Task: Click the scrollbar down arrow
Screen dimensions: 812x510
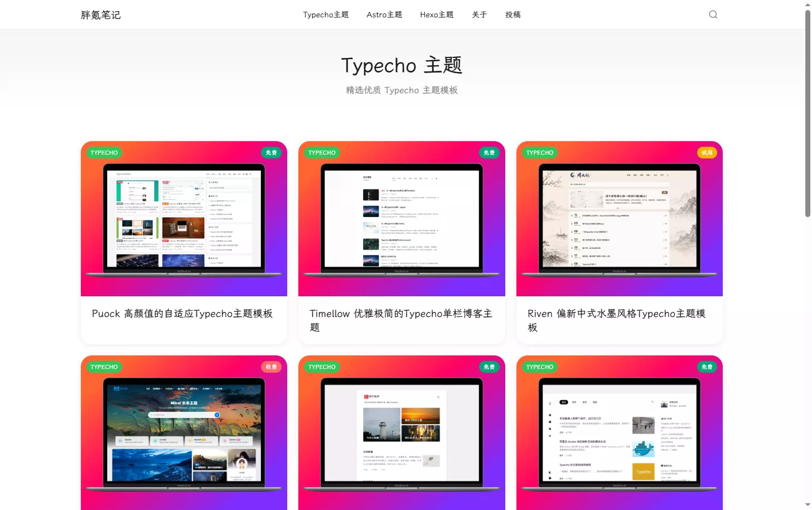Action: point(808,505)
